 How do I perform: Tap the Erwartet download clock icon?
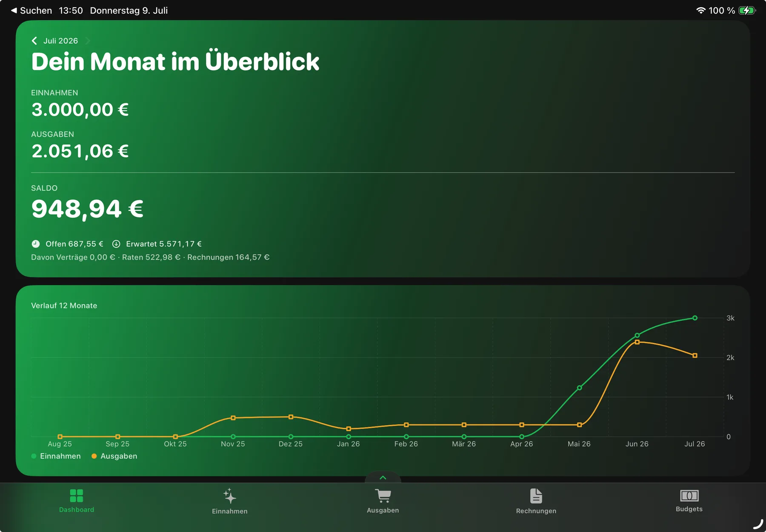(x=116, y=244)
